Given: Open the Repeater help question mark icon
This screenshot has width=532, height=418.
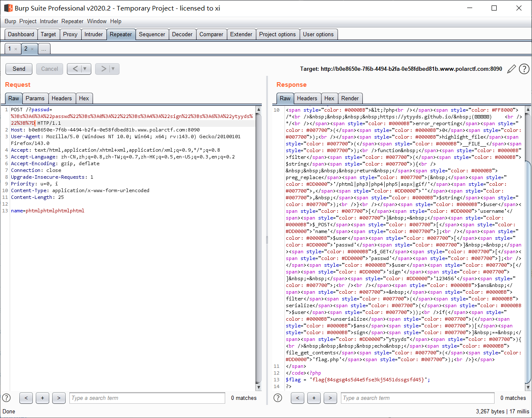Looking at the screenshot, I should tap(524, 69).
